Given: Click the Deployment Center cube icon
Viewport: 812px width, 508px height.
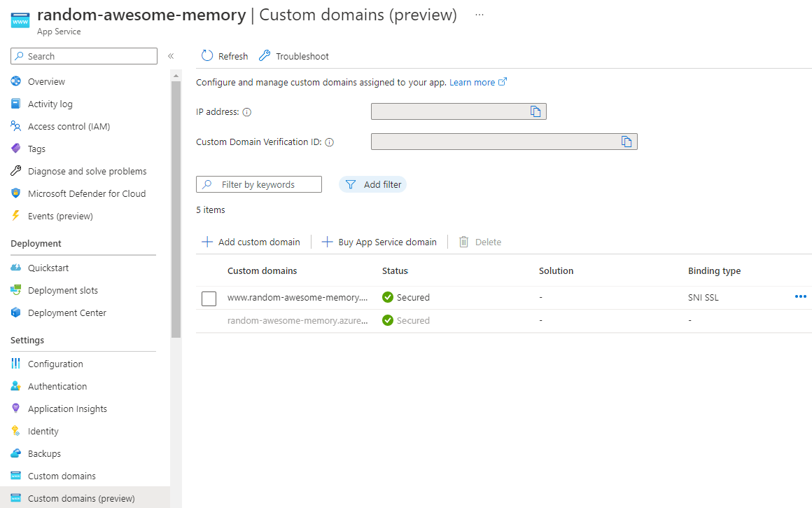Looking at the screenshot, I should 15,312.
